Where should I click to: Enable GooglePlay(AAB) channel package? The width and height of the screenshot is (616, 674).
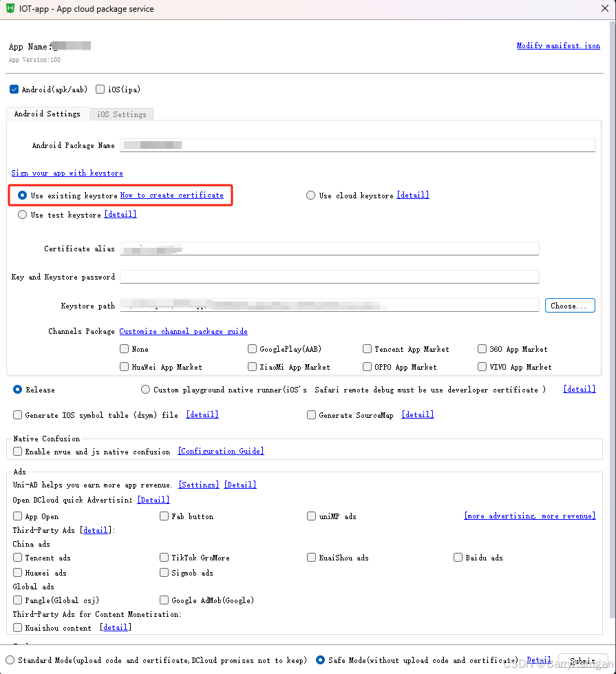pyautogui.click(x=252, y=349)
